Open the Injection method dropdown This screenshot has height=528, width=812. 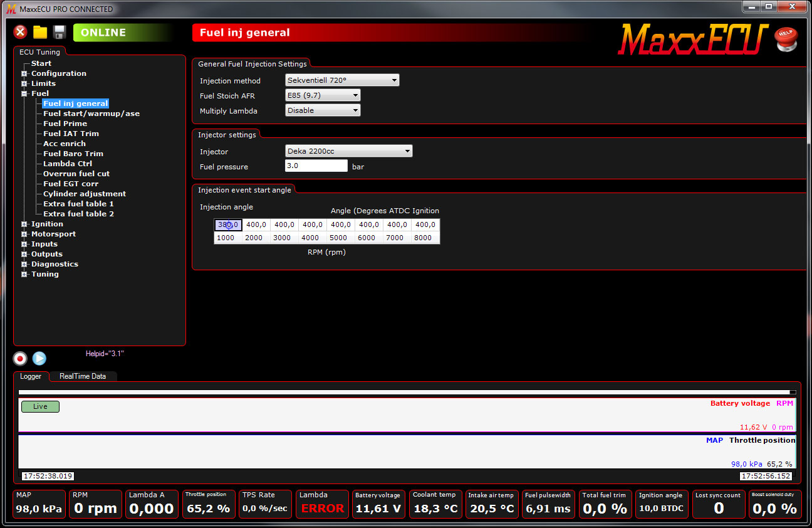[x=342, y=80]
